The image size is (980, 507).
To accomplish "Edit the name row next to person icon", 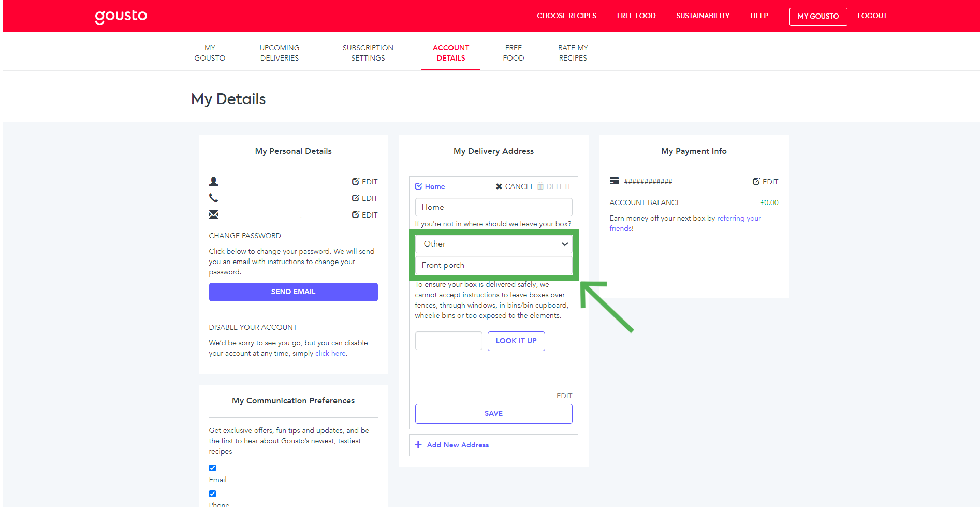I will tap(364, 182).
